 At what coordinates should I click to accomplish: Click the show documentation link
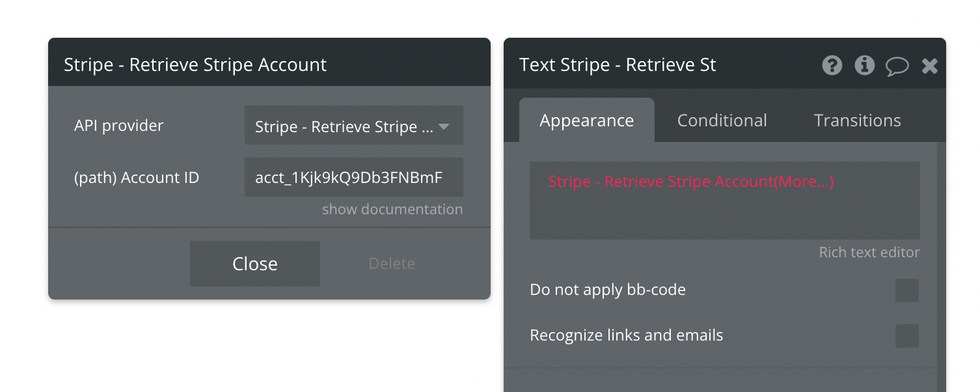tap(392, 210)
